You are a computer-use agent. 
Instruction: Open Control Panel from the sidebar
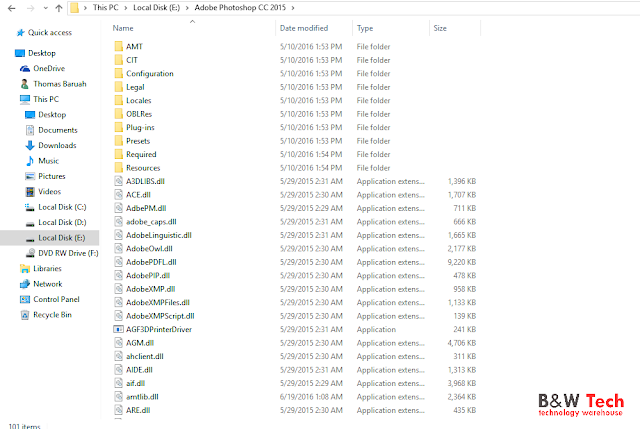(x=49, y=300)
